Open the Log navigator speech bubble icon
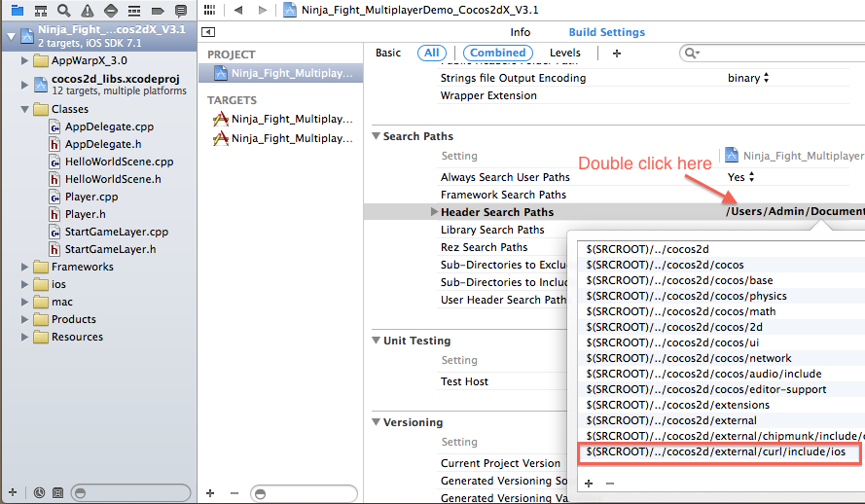The width and height of the screenshot is (865, 504). click(x=180, y=10)
